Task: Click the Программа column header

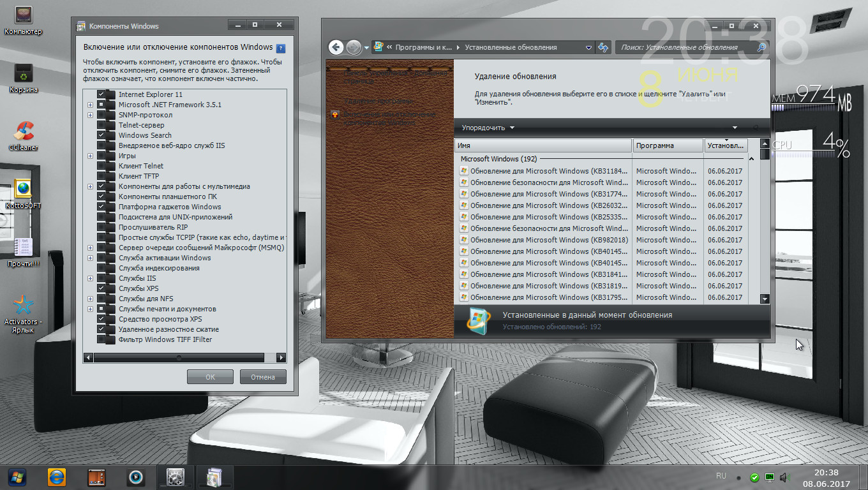Action: tap(667, 145)
